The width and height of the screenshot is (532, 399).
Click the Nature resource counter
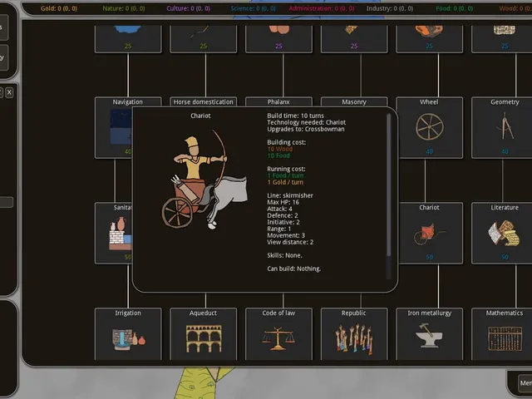124,8
